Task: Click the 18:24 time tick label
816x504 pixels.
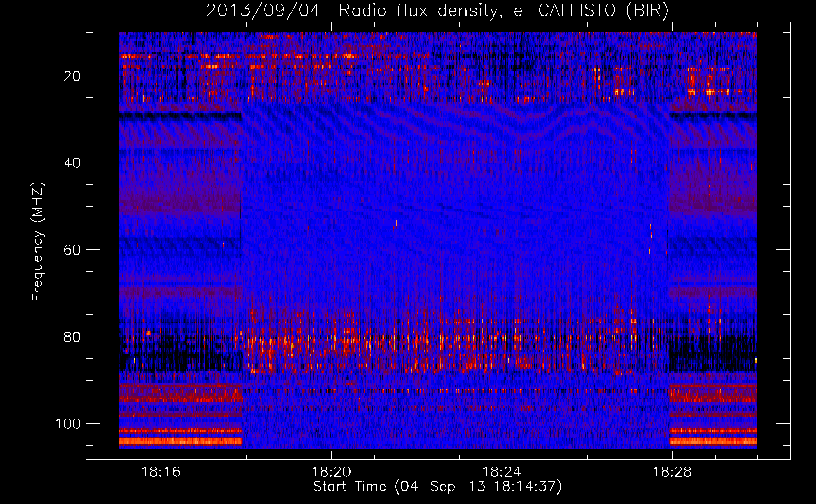Action: click(x=502, y=472)
